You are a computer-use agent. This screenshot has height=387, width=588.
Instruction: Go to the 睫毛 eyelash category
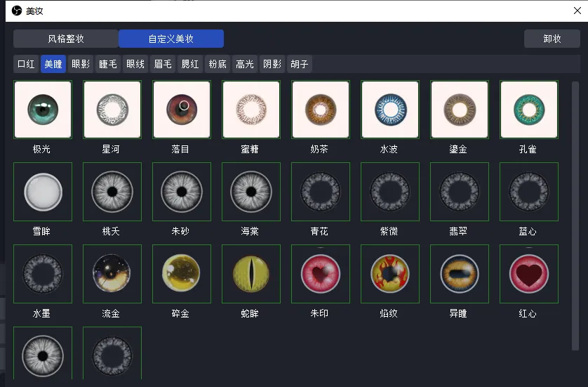[x=108, y=64]
